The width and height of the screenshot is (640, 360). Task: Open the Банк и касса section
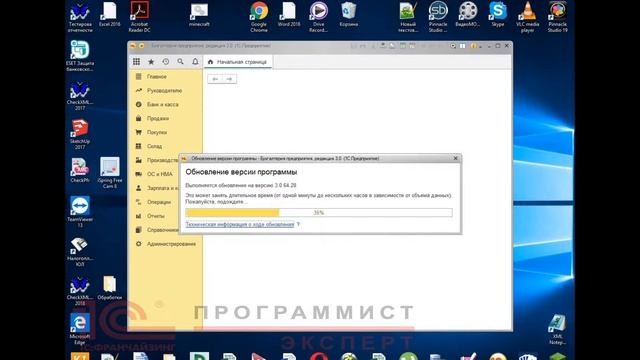click(x=165, y=104)
